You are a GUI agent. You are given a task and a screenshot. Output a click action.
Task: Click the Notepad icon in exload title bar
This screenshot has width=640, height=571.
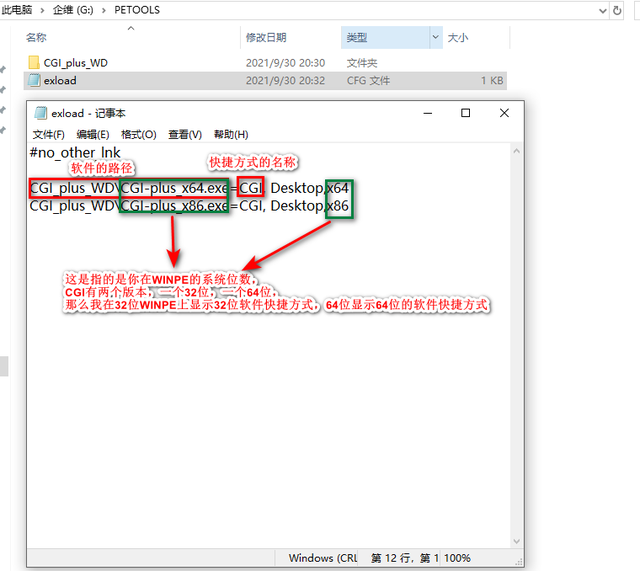click(40, 113)
